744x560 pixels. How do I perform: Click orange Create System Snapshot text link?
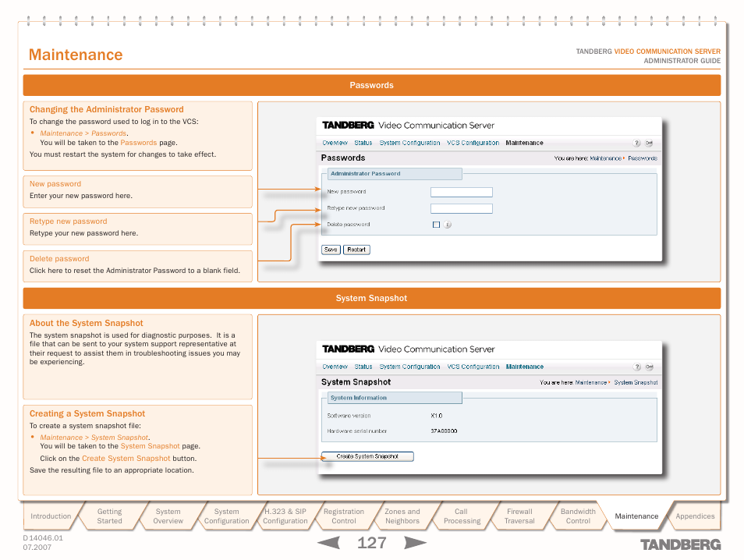(126, 459)
